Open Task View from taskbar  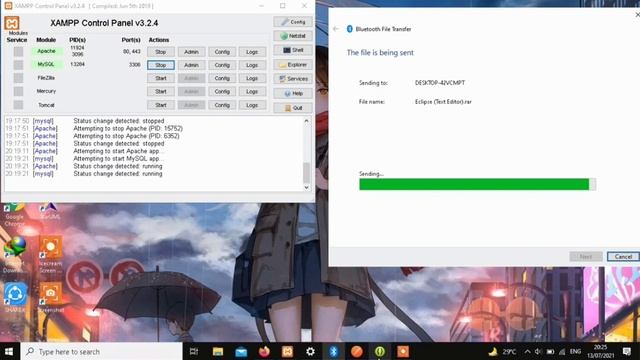pyautogui.click(x=194, y=351)
